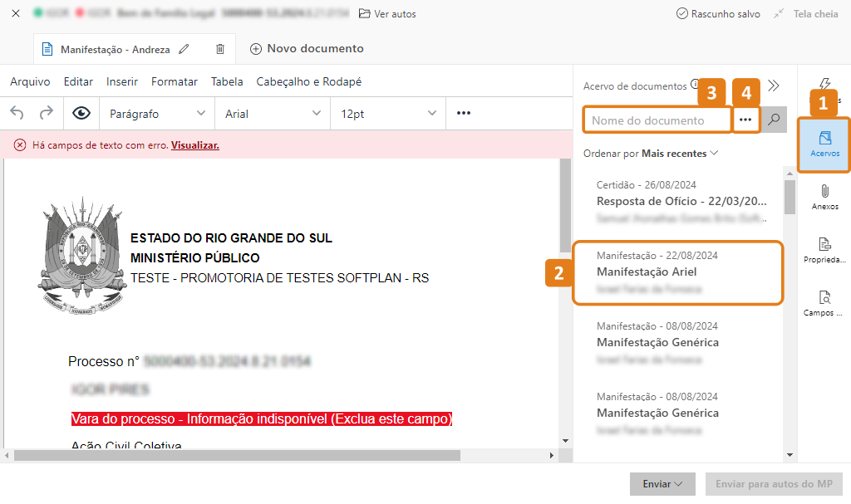Open the Propriedades sidebar panel
The height and width of the screenshot is (504, 851).
pyautogui.click(x=824, y=250)
